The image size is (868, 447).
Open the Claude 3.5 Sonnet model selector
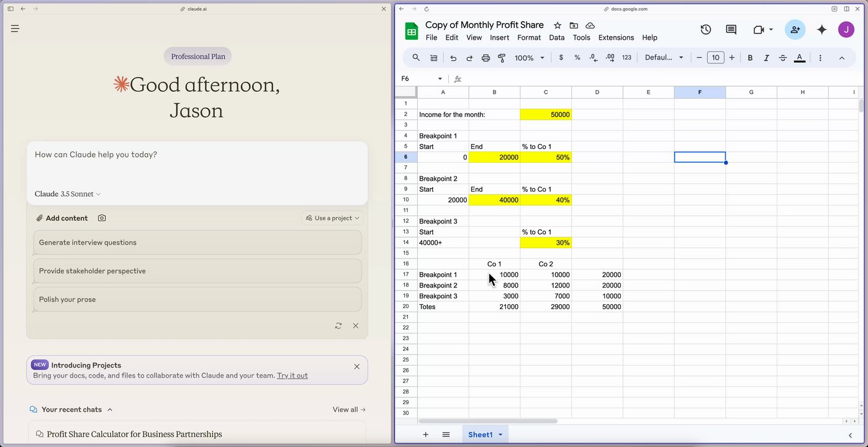(x=68, y=194)
